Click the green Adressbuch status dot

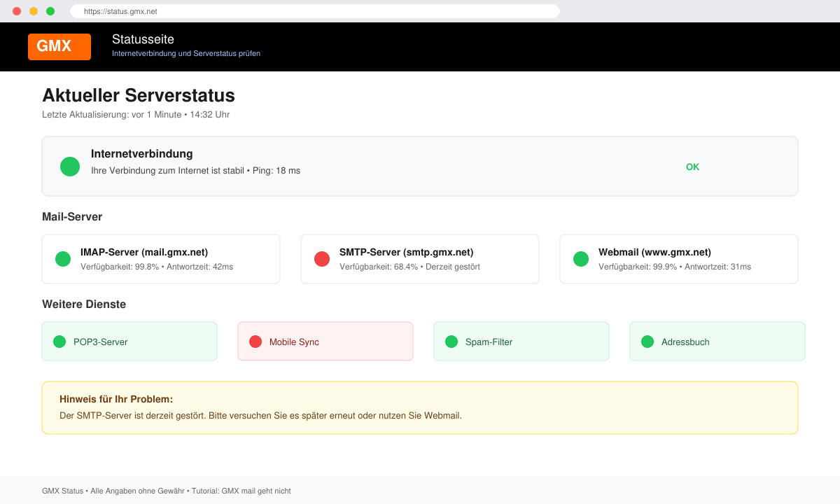point(647,342)
